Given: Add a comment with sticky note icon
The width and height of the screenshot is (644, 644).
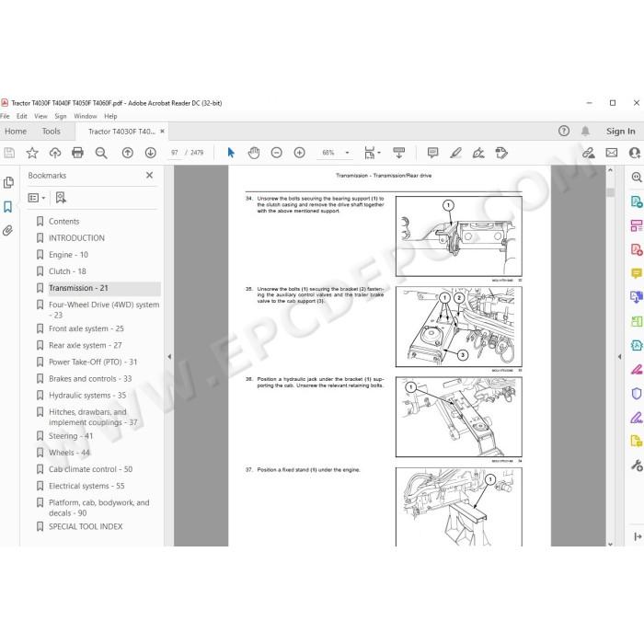Looking at the screenshot, I should point(432,153).
